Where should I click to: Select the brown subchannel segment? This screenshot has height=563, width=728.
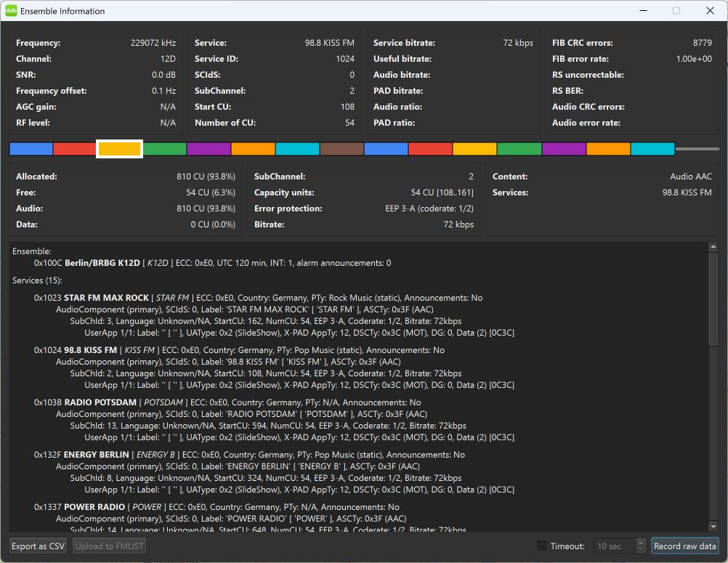point(341,149)
